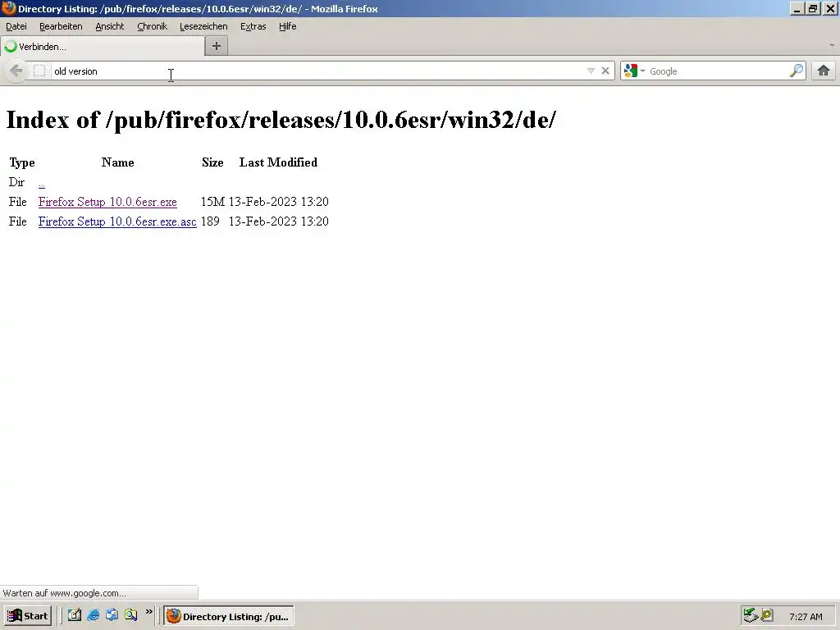Click the Type column header
The width and height of the screenshot is (840, 630).
(22, 163)
